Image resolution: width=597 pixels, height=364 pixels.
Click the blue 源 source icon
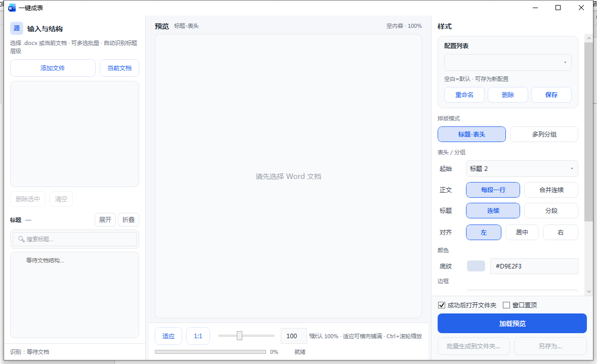point(17,28)
